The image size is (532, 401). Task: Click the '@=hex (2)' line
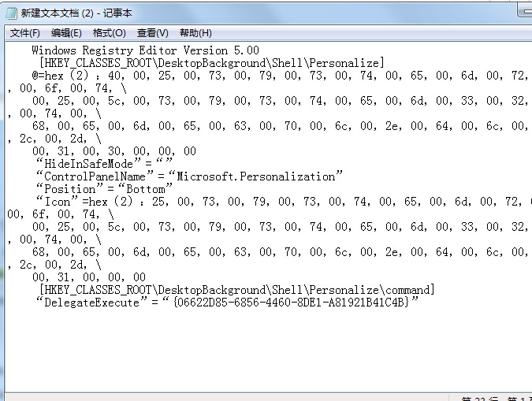[x=280, y=76]
